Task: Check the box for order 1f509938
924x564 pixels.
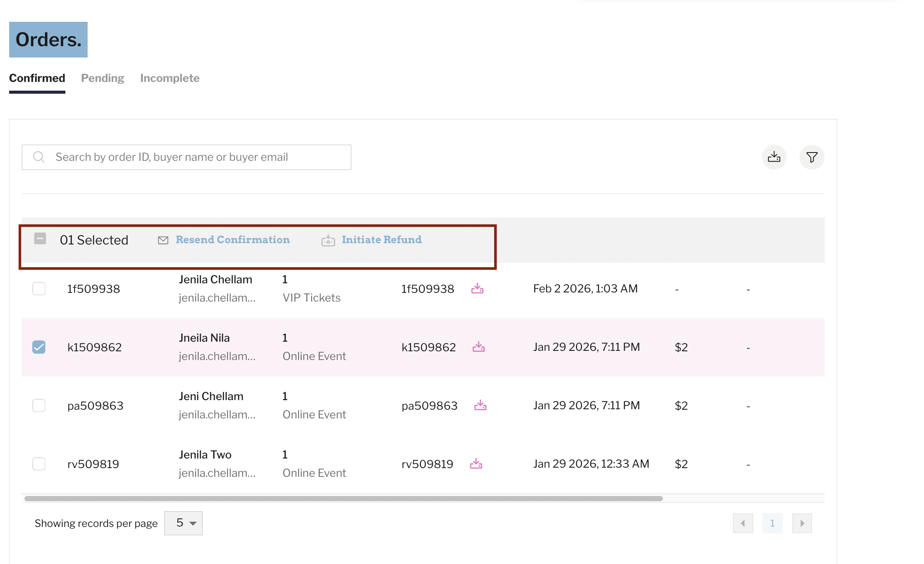Action: [39, 289]
